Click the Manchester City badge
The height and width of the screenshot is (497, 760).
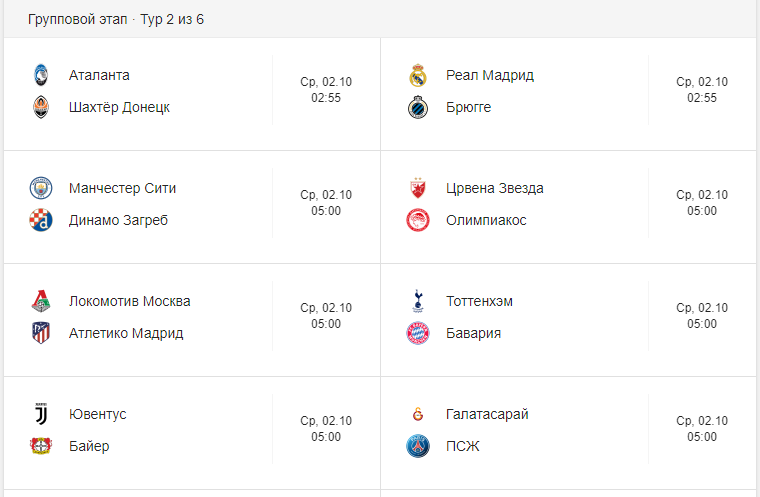pyautogui.click(x=40, y=188)
